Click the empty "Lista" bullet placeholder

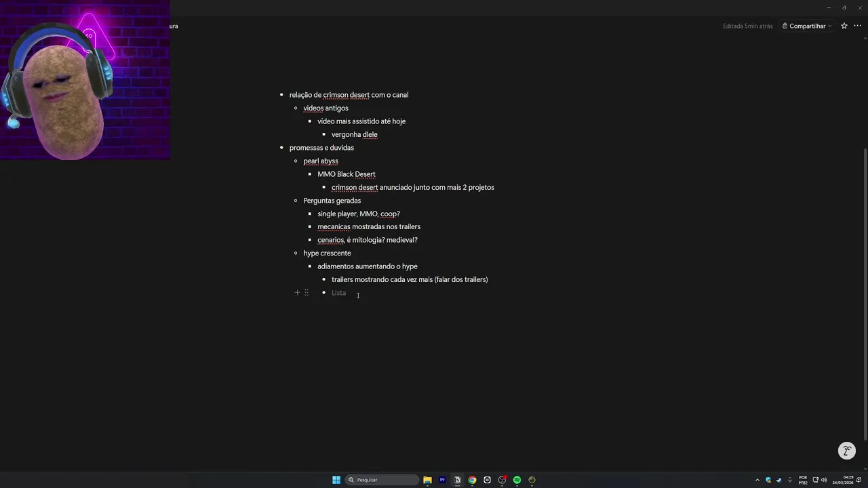pos(338,293)
